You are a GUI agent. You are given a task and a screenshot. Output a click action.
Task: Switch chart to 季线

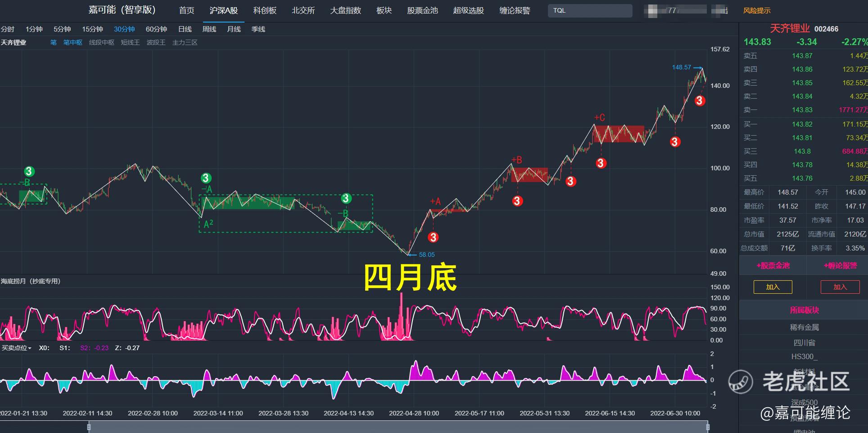tap(258, 29)
